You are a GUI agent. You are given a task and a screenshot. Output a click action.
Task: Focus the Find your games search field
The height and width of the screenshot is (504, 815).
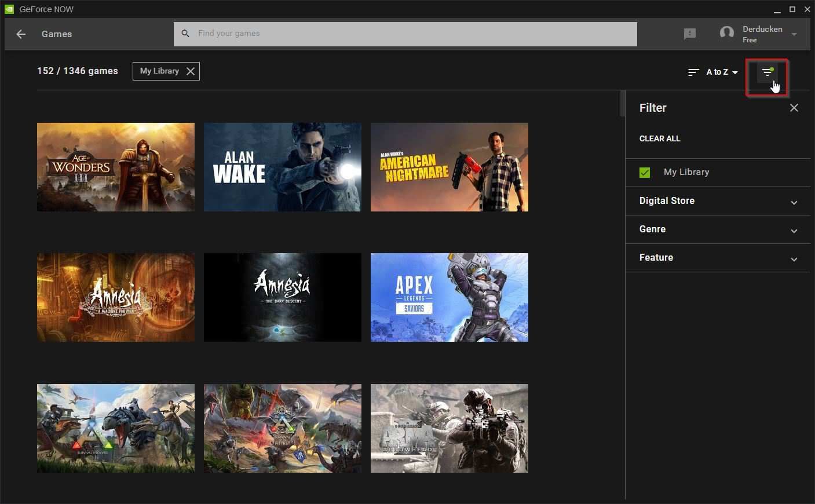point(405,34)
